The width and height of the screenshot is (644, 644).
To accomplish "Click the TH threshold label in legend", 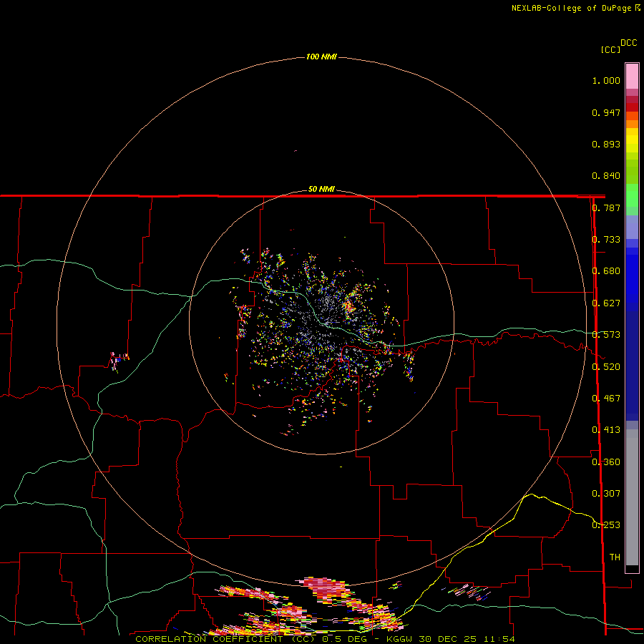I will point(615,557).
